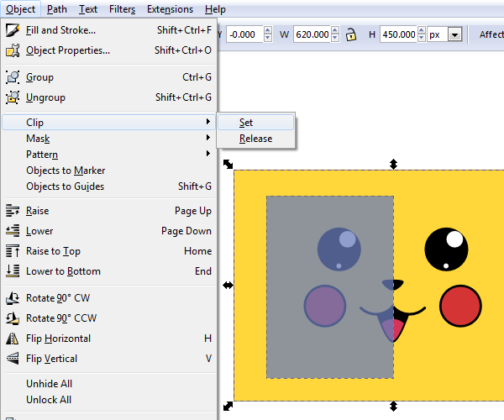The height and width of the screenshot is (420, 504).
Task: Click the Fill and Stroke icon
Action: pos(13,30)
